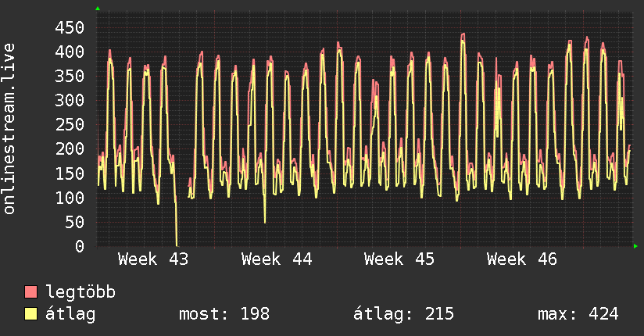Click the 0 y-axis tick label

click(x=79, y=246)
